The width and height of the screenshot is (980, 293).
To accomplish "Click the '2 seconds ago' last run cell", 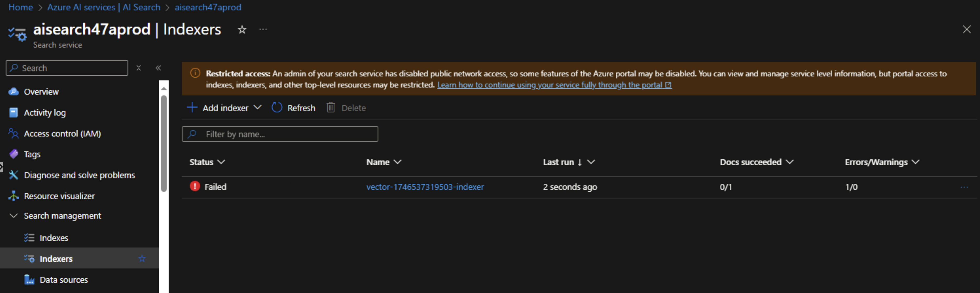I will [x=570, y=187].
